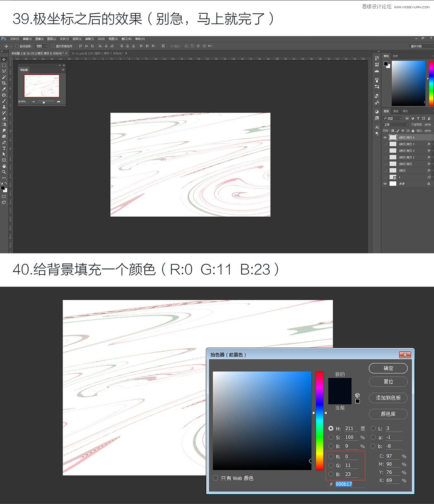This screenshot has width=434, height=504.
Task: Select the Zoom magnifier tool
Action: click(x=4, y=172)
